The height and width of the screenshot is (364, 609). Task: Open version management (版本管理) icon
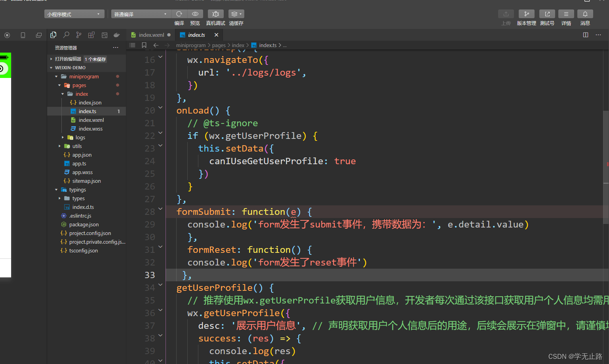tap(527, 14)
